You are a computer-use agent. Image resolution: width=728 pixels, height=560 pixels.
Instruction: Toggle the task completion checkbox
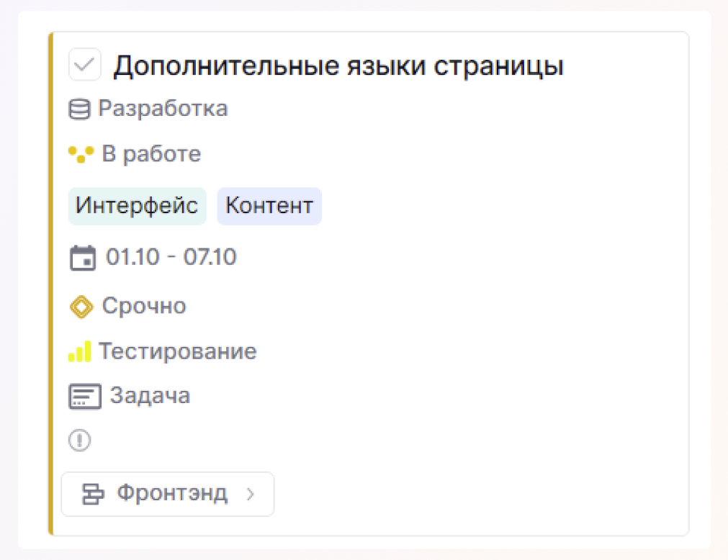click(x=85, y=66)
